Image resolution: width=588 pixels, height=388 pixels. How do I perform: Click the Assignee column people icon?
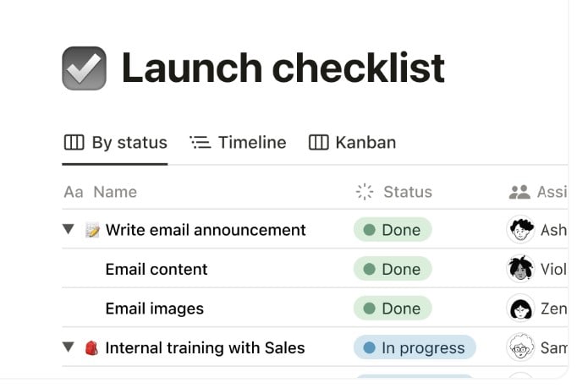[519, 192]
